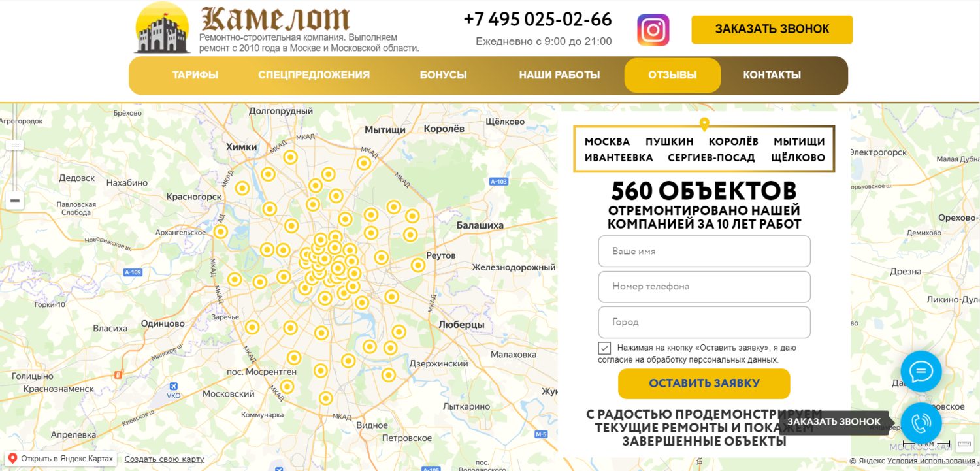Zoom out the map with minus button

coord(15,201)
